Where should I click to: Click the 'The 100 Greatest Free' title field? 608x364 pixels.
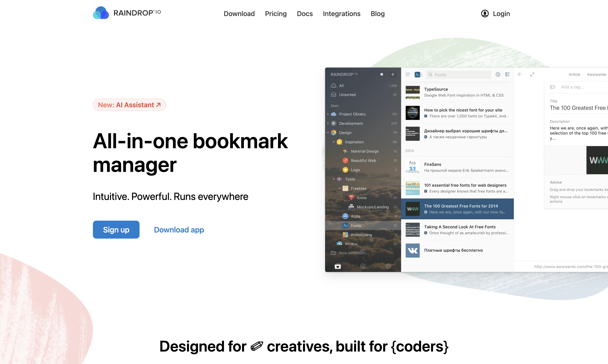[579, 108]
